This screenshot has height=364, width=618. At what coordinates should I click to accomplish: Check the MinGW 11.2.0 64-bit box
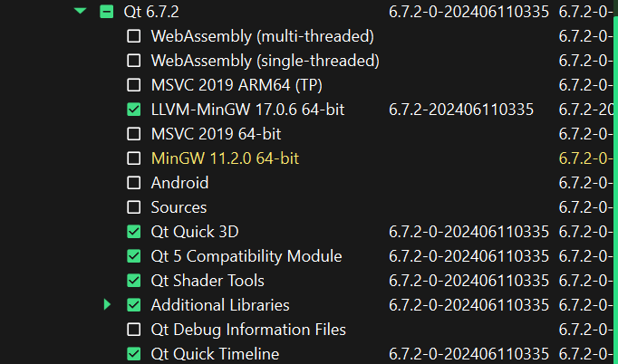point(134,158)
